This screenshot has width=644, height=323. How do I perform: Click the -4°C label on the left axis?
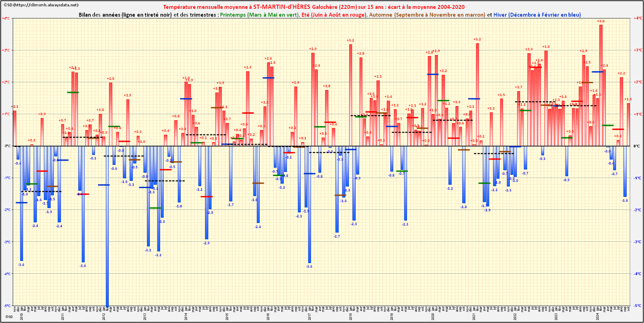point(6,273)
